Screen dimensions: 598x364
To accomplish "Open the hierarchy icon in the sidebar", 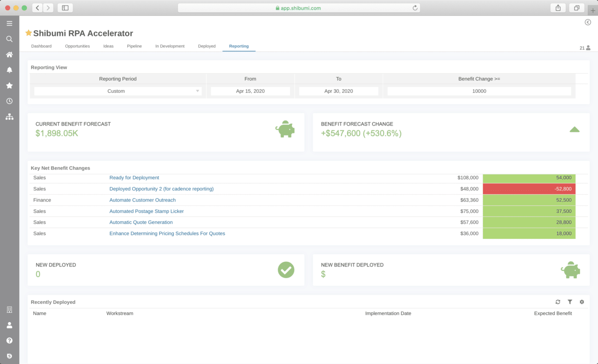I will (9, 117).
